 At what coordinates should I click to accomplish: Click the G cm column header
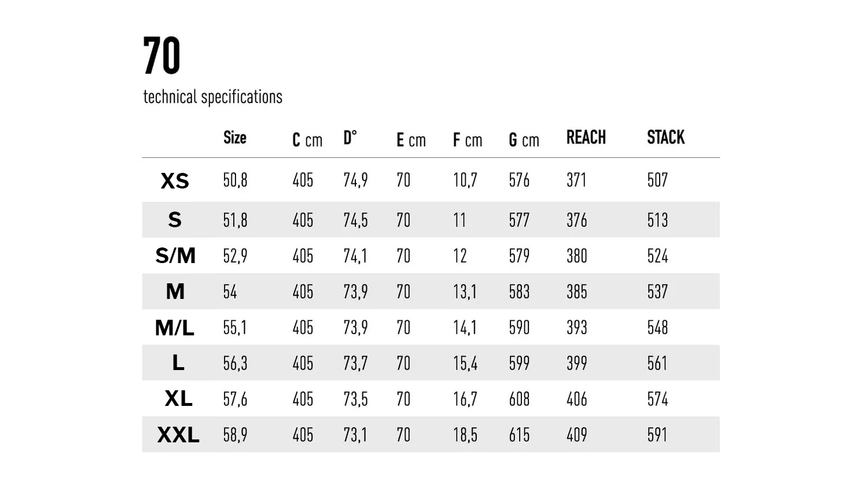point(524,140)
